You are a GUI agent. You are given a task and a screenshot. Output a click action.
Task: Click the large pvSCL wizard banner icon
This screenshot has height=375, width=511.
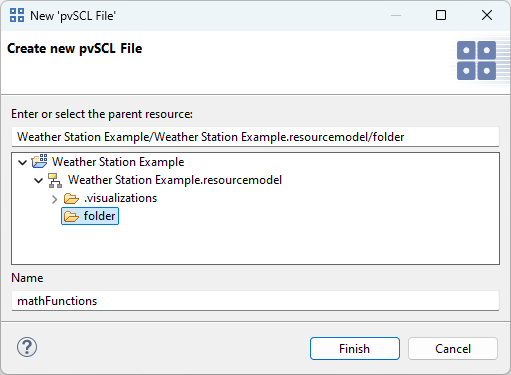[x=476, y=60]
